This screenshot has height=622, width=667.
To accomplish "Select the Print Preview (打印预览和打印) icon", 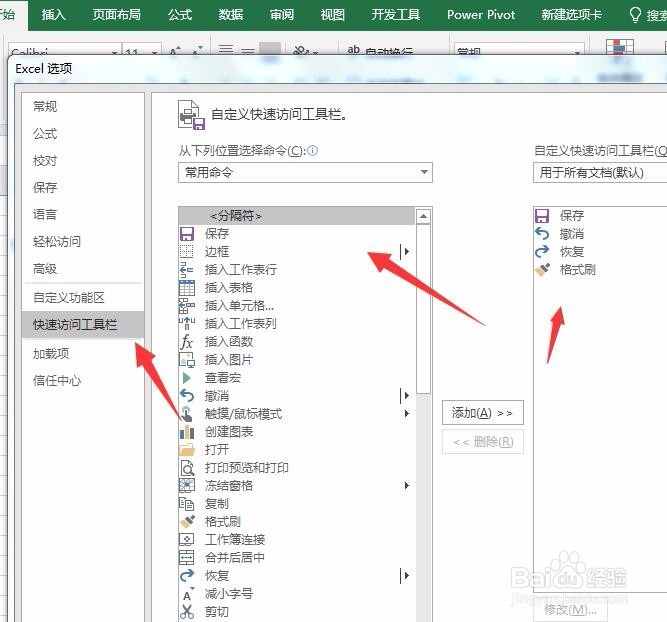I will (x=187, y=468).
